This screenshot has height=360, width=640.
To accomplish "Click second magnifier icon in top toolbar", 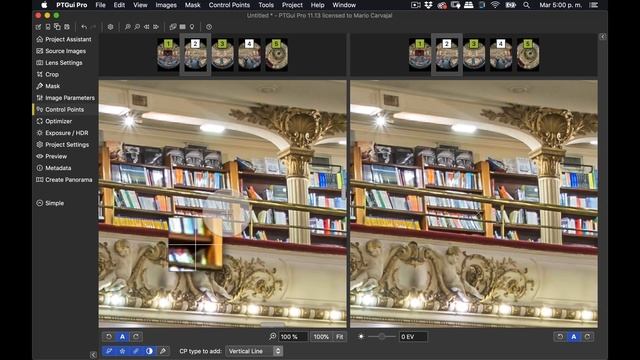I will (137, 27).
